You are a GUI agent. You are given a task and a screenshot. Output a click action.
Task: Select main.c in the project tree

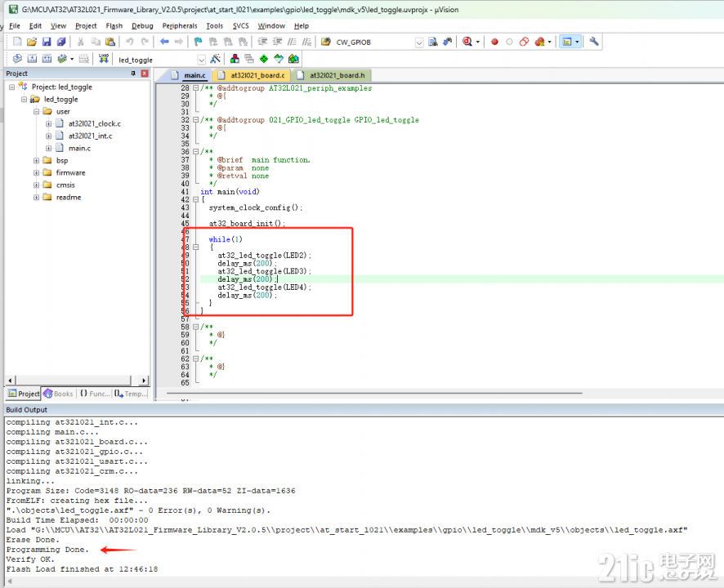coord(79,148)
